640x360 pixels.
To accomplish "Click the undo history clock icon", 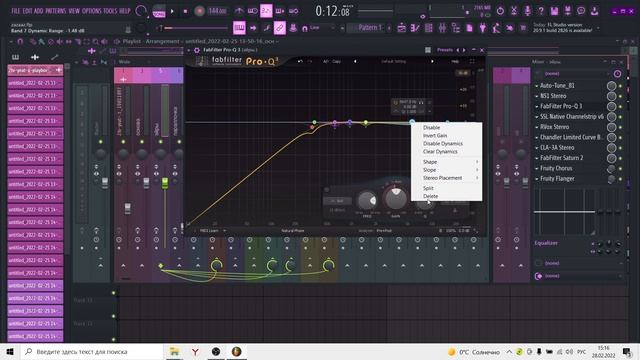I will (500, 11).
